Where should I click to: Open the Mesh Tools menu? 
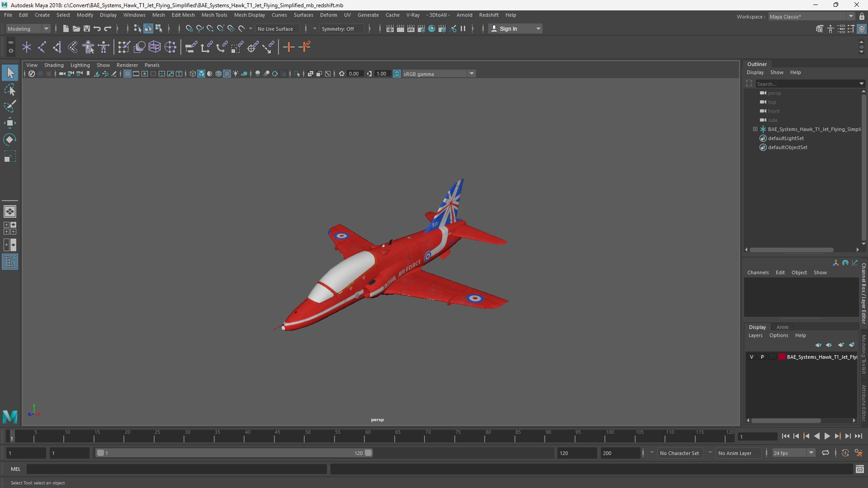(214, 15)
